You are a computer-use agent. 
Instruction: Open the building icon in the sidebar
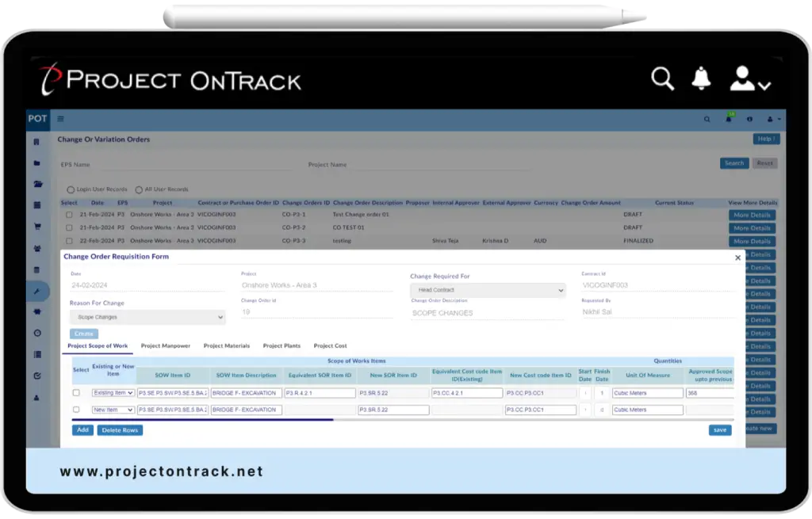[x=36, y=142]
